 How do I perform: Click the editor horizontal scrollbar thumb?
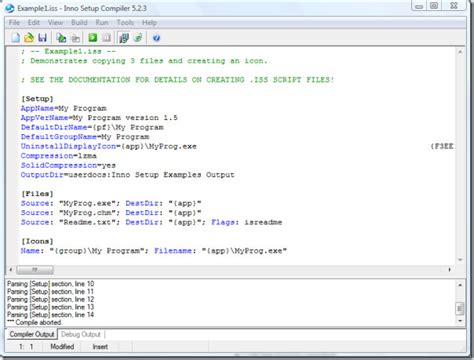click(x=35, y=269)
